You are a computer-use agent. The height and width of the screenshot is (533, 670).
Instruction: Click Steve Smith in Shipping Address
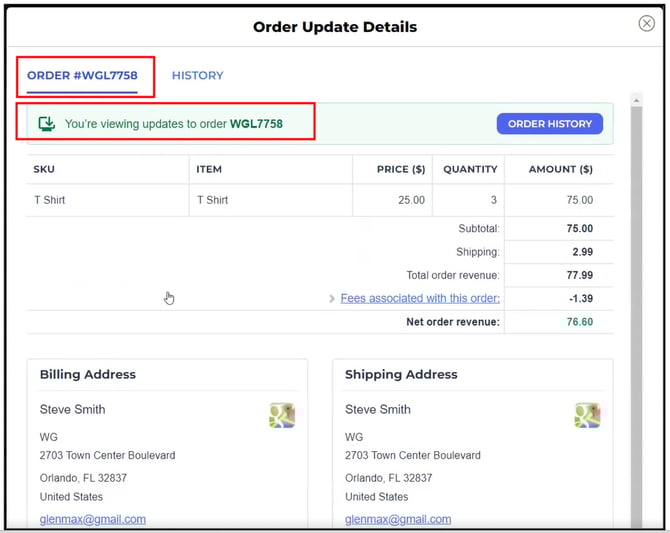pyautogui.click(x=378, y=409)
